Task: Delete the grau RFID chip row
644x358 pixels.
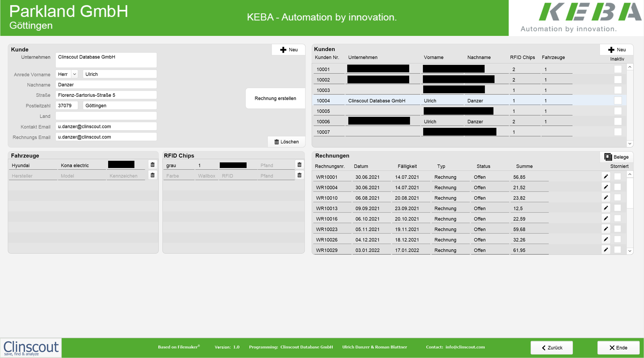Action: point(299,165)
